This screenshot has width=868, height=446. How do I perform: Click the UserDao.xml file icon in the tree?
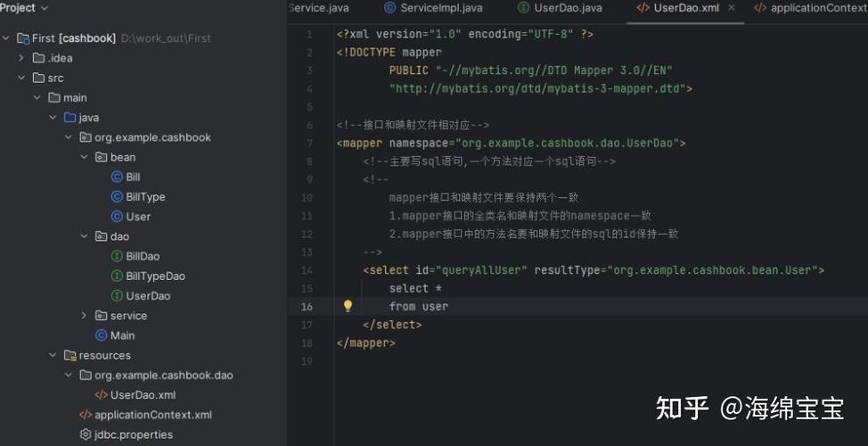tap(102, 395)
